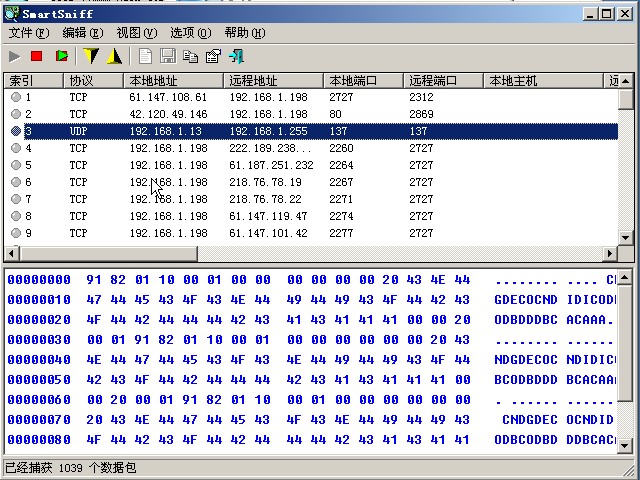Click the clear and restart capture icon
The width and height of the screenshot is (640, 480).
[62, 57]
